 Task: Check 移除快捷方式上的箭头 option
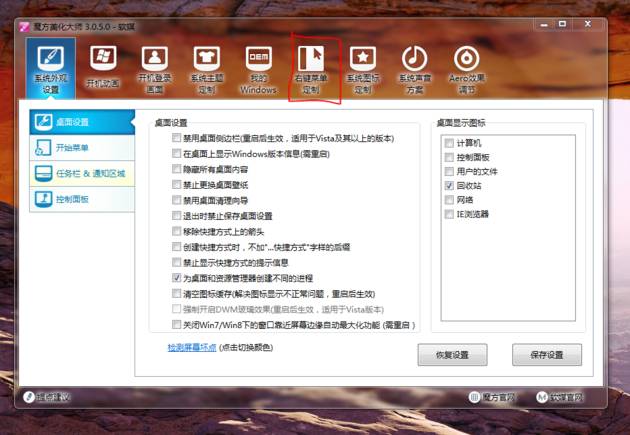176,231
